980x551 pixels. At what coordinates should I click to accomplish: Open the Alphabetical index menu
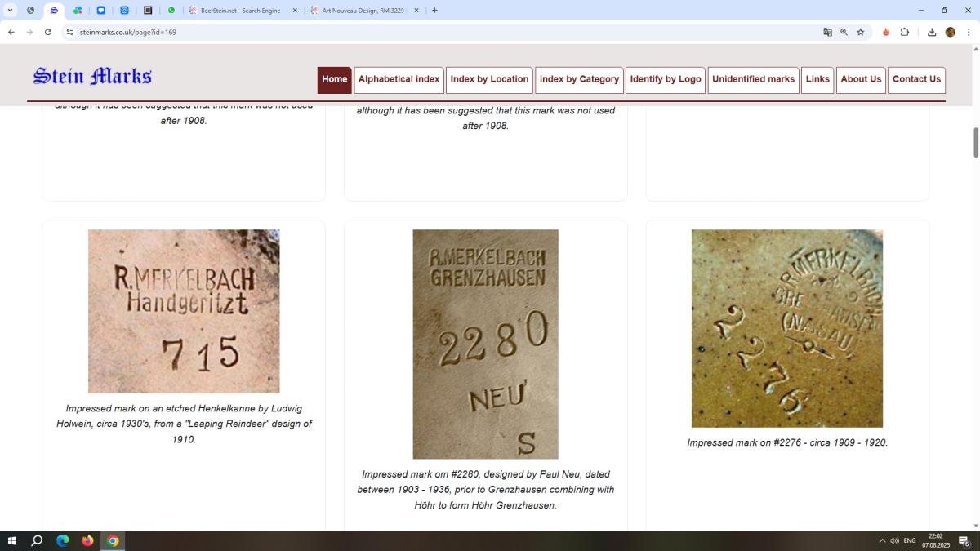(x=399, y=80)
